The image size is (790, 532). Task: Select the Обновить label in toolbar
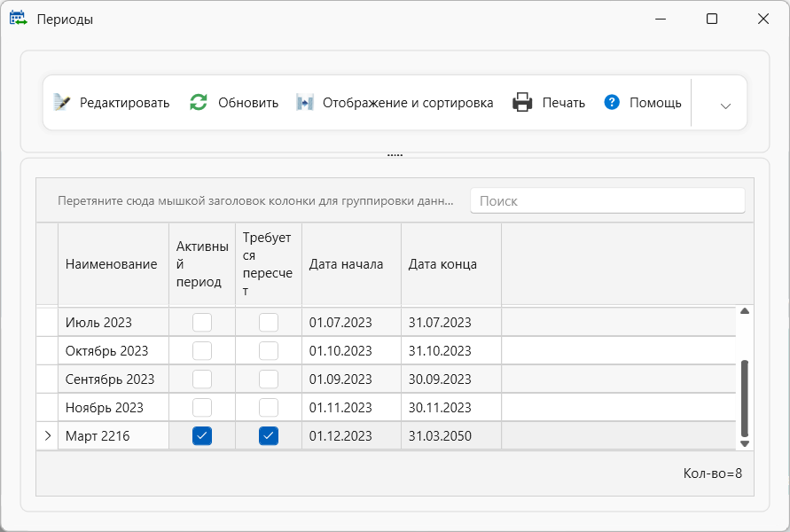tap(248, 103)
